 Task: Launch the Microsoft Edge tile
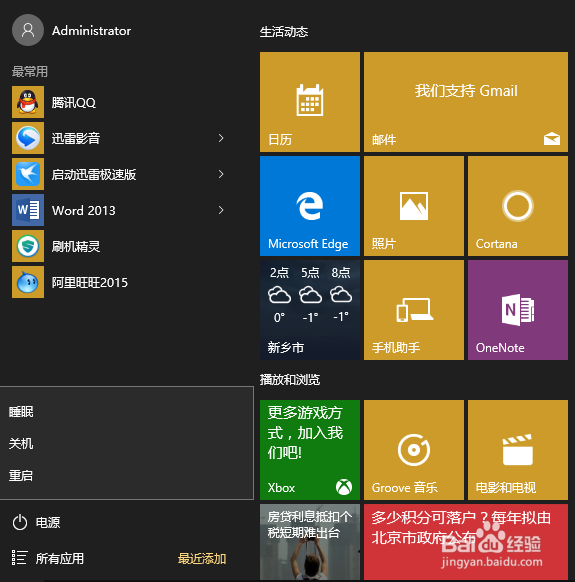[310, 206]
